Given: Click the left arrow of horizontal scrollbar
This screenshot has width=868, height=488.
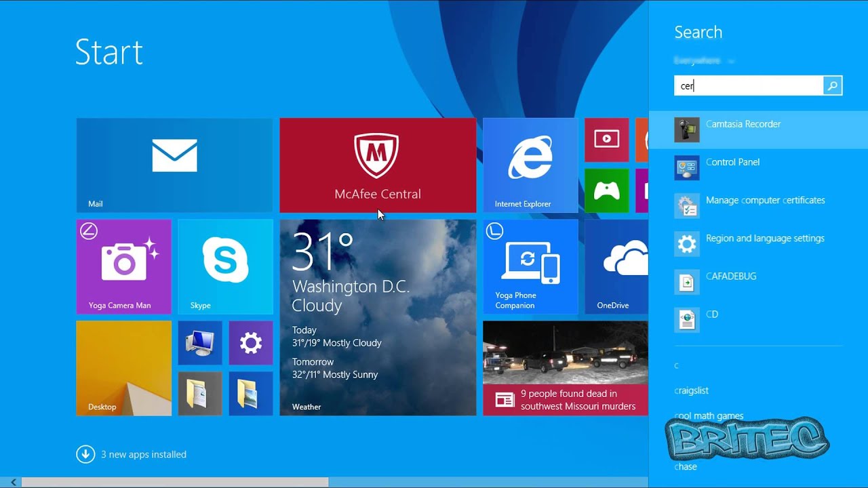Looking at the screenshot, I should (x=13, y=482).
